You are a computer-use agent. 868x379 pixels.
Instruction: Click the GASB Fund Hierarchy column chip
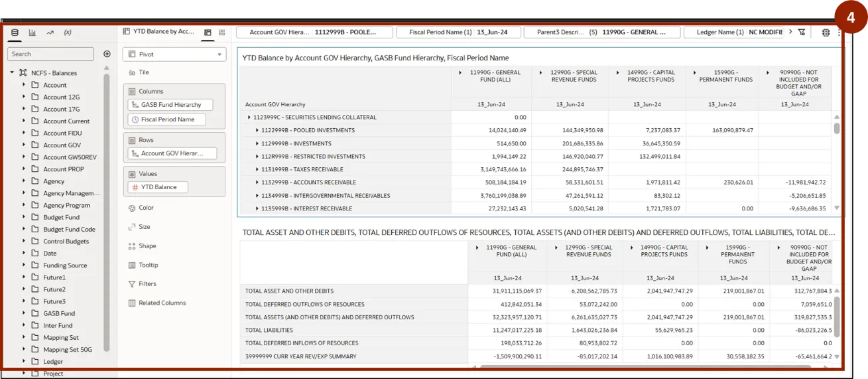[170, 105]
